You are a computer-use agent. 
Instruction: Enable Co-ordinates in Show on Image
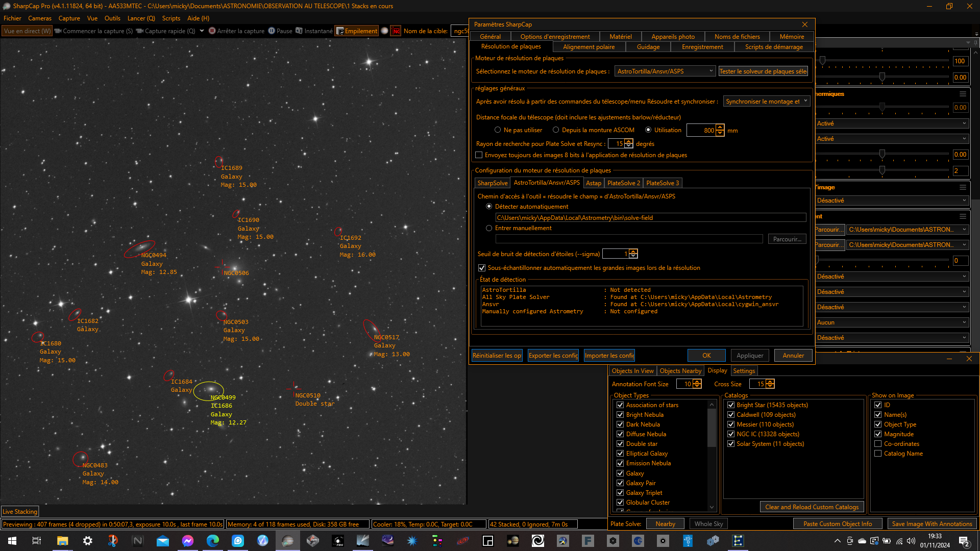pyautogui.click(x=878, y=444)
